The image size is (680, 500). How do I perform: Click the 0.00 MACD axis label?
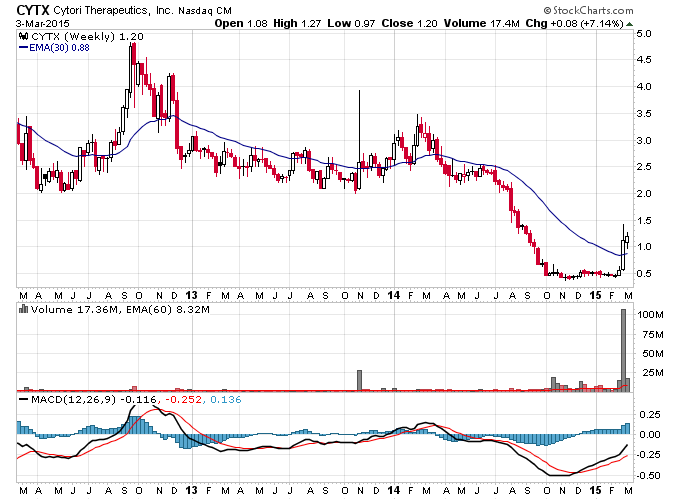(649, 435)
